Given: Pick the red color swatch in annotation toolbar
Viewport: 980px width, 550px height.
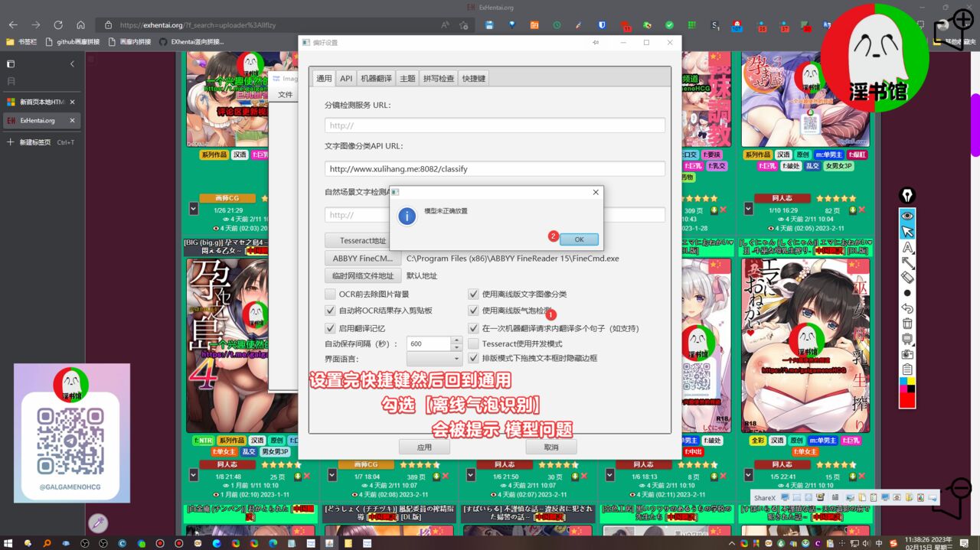Looking at the screenshot, I should click(x=907, y=399).
